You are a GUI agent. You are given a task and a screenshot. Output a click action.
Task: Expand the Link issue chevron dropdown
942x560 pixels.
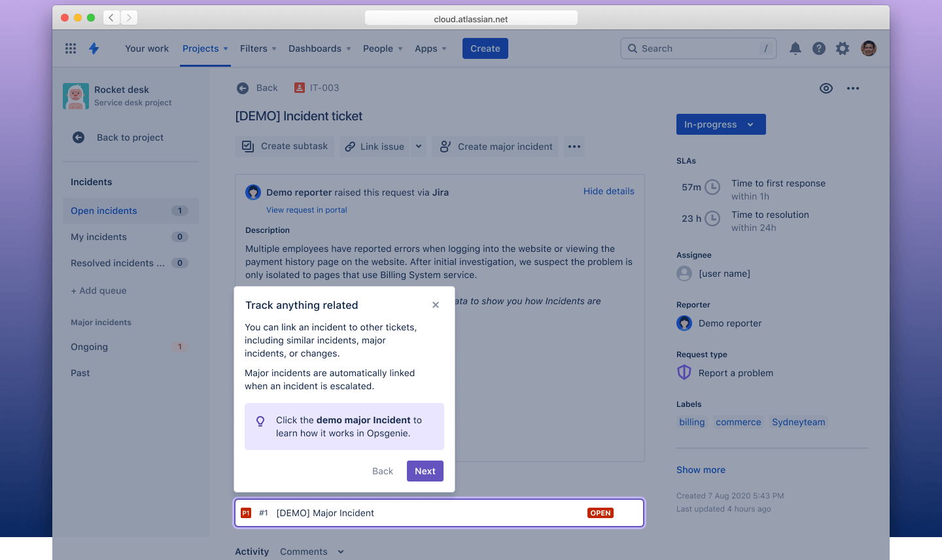point(418,147)
